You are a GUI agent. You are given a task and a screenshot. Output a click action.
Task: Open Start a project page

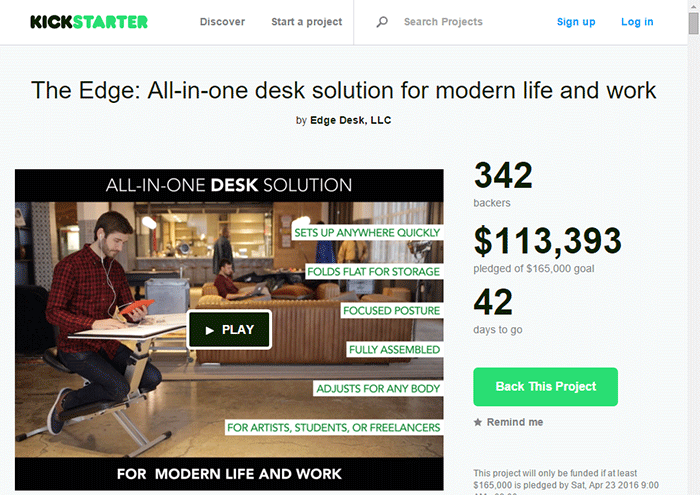pos(307,22)
